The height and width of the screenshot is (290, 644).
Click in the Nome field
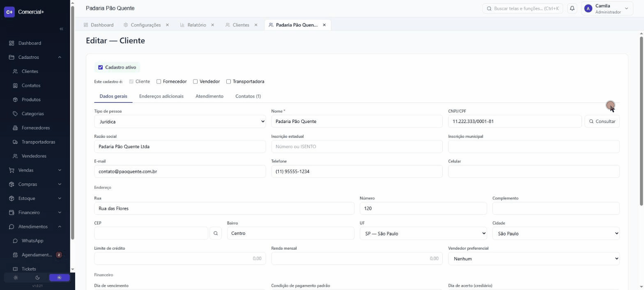[x=357, y=121]
